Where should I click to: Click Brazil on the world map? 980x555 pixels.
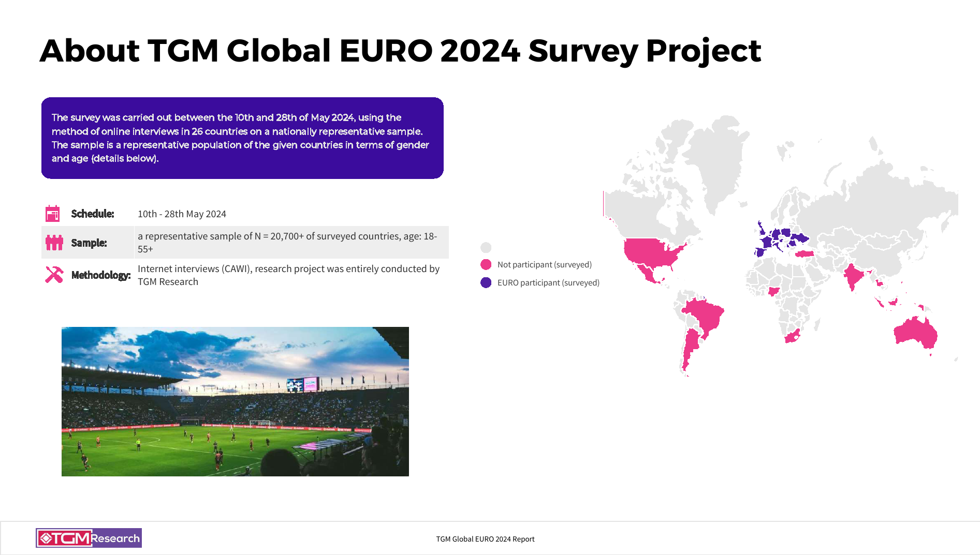(x=704, y=315)
